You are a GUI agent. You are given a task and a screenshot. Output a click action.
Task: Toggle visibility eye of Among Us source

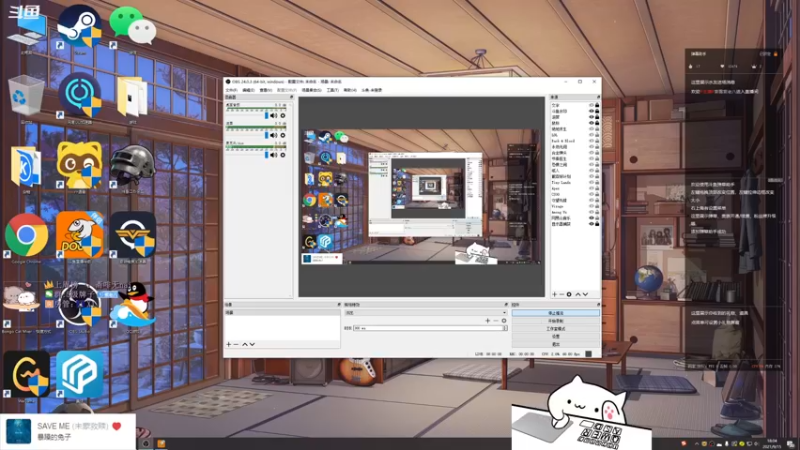click(591, 212)
